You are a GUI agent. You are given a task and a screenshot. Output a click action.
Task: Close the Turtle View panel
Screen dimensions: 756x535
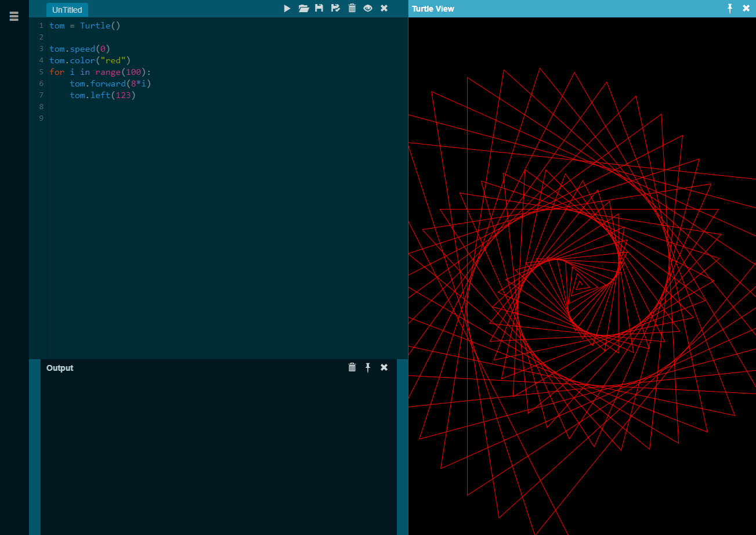tap(746, 8)
